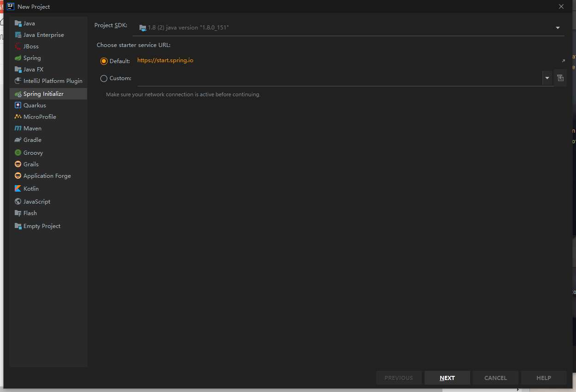The width and height of the screenshot is (576, 392).
Task: Choose Application Forge project type
Action: tap(48, 176)
